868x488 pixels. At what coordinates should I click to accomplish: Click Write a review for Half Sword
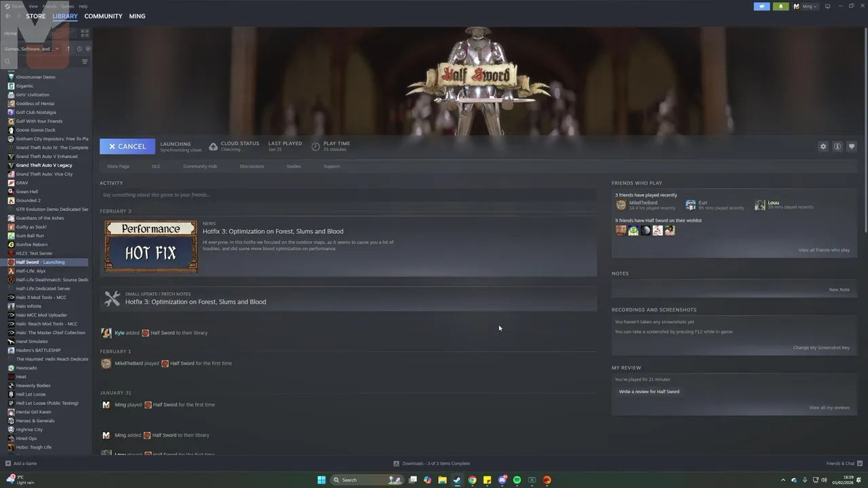point(649,392)
